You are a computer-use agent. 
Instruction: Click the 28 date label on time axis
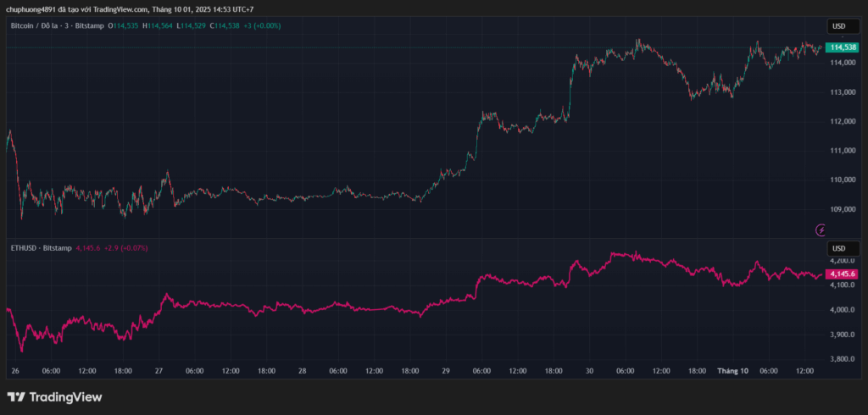pos(302,371)
